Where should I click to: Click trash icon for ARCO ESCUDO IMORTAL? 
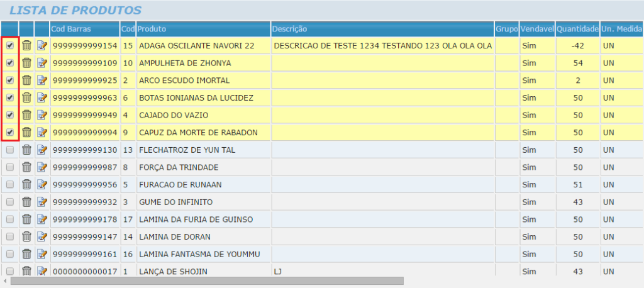coord(26,80)
